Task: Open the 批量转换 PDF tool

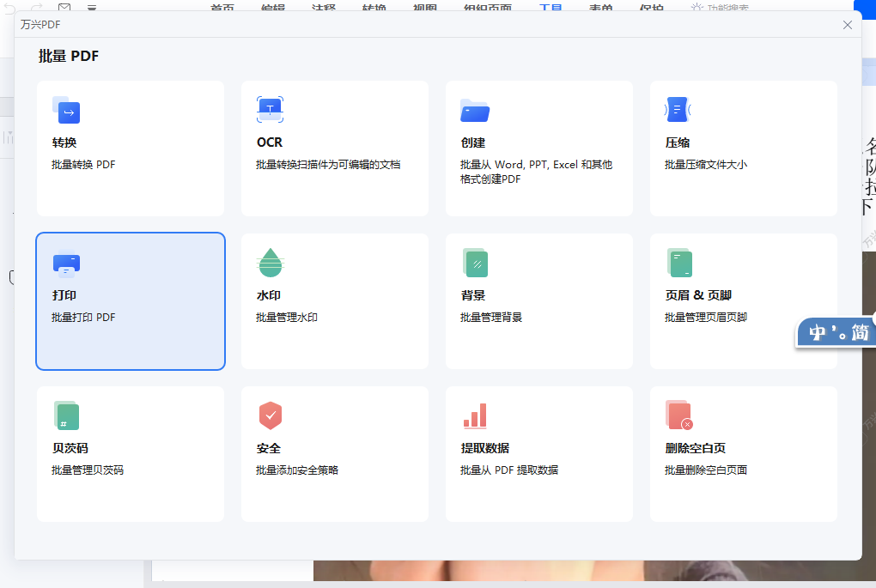Action: click(130, 149)
